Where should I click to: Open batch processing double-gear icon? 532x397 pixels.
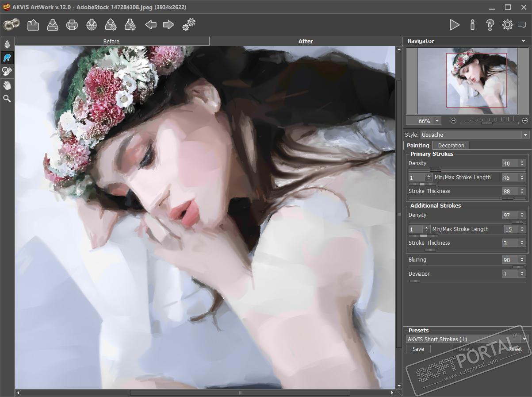point(189,25)
